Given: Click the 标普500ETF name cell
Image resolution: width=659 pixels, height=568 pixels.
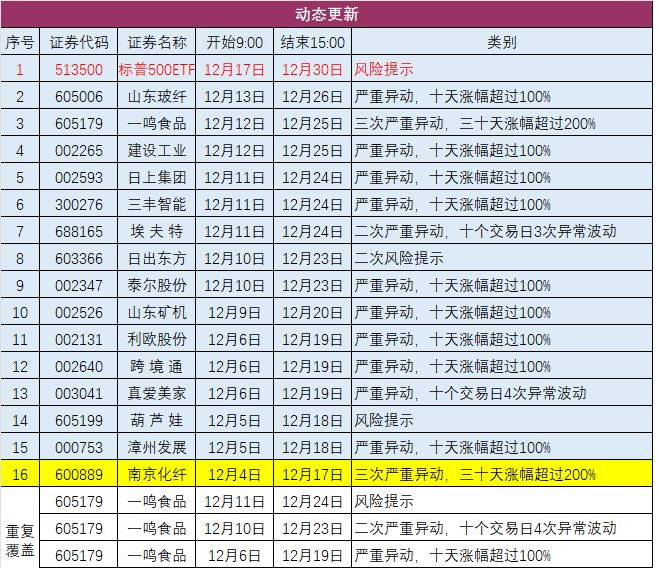Looking at the screenshot, I should (157, 69).
